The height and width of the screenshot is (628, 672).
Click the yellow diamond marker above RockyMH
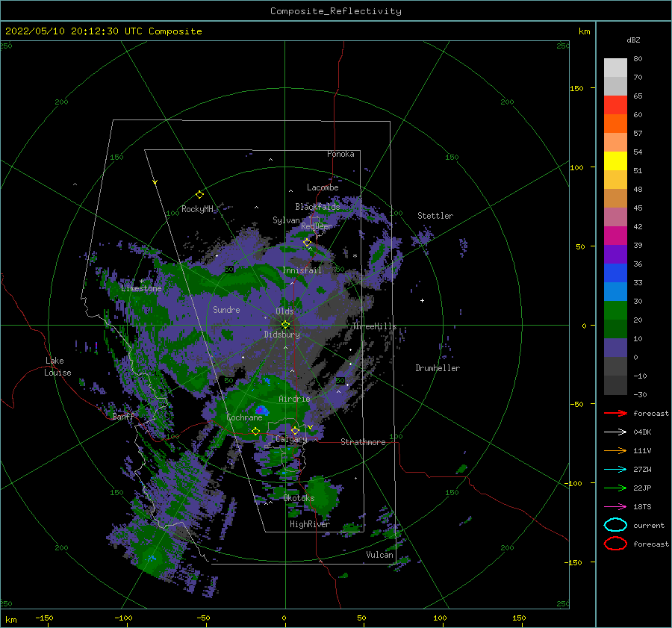click(199, 195)
